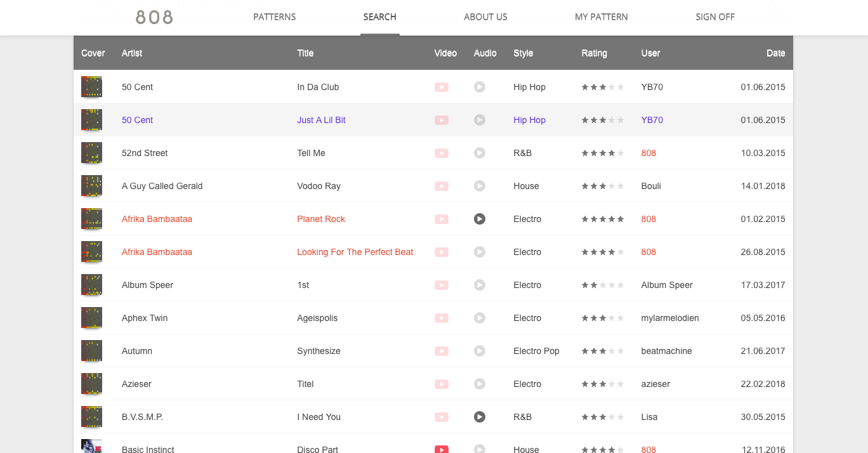868x453 pixels.
Task: Open the About Us page
Action: click(x=485, y=17)
